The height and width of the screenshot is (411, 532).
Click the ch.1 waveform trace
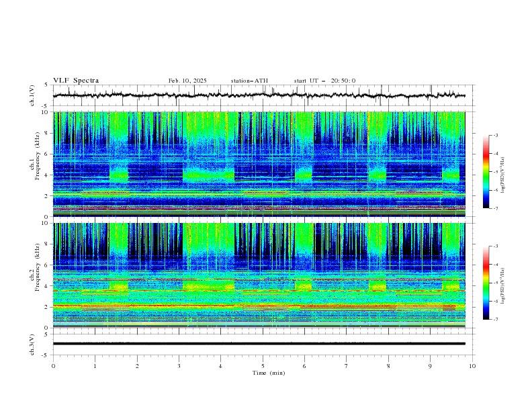click(x=259, y=95)
